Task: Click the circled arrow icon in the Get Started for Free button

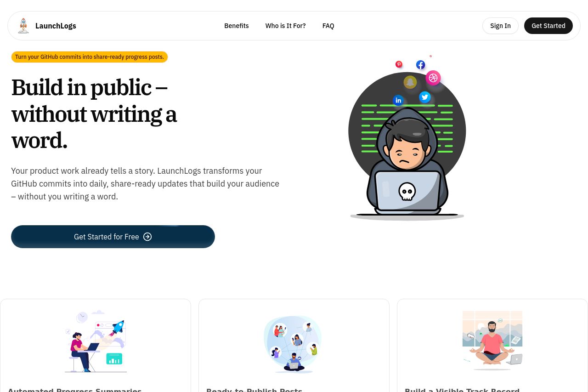Action: tap(147, 237)
